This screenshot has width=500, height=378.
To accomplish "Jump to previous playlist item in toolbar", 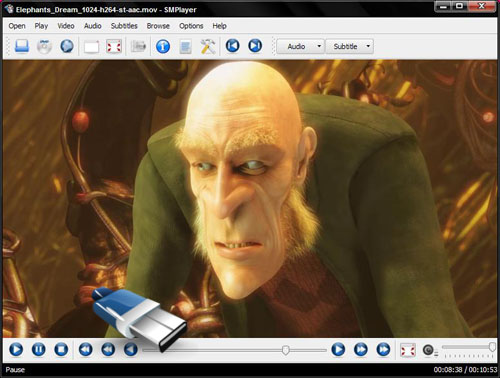I will (x=232, y=46).
